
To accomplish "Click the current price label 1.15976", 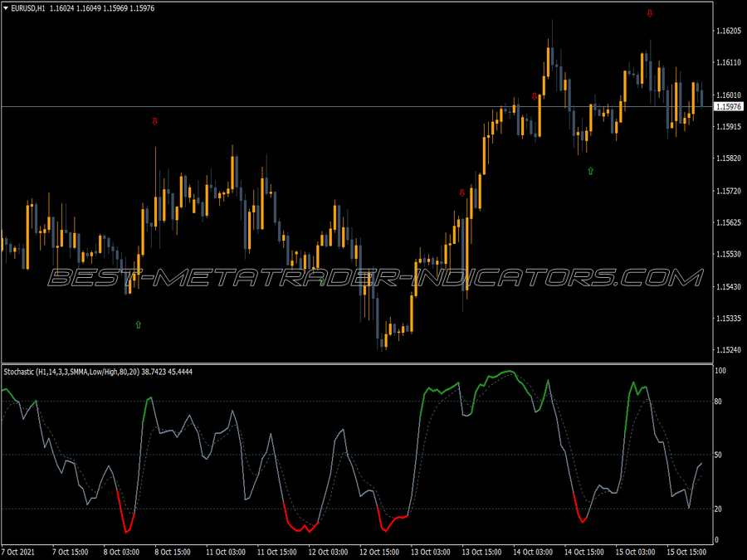I will 729,107.
